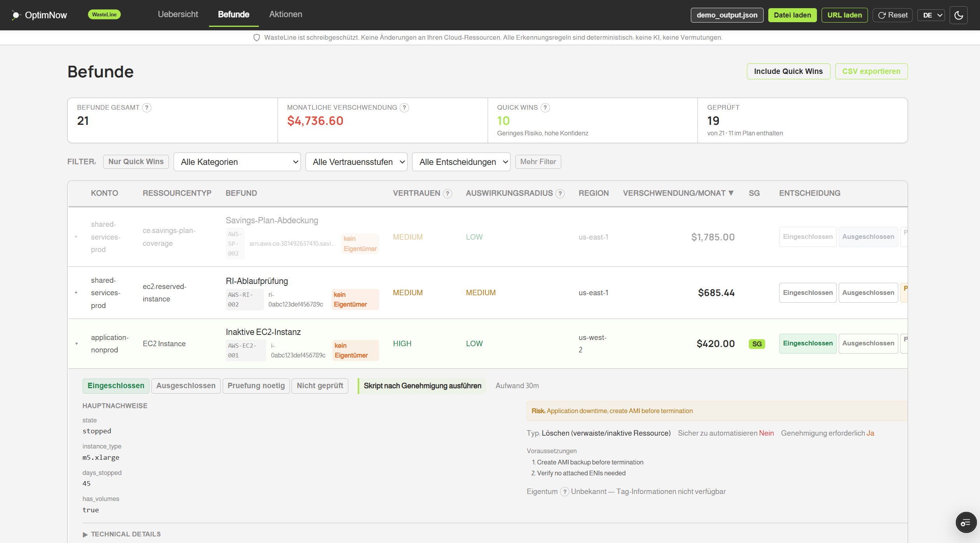980x543 pixels.
Task: Open Alle Kategorien dropdown
Action: pyautogui.click(x=237, y=162)
